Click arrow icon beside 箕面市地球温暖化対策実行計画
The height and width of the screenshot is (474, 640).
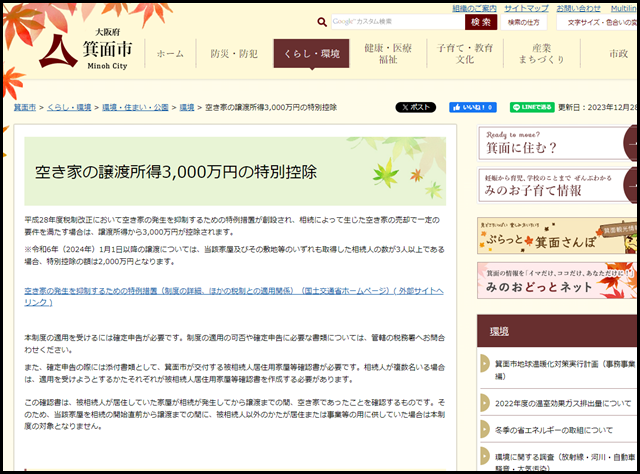pyautogui.click(x=485, y=363)
